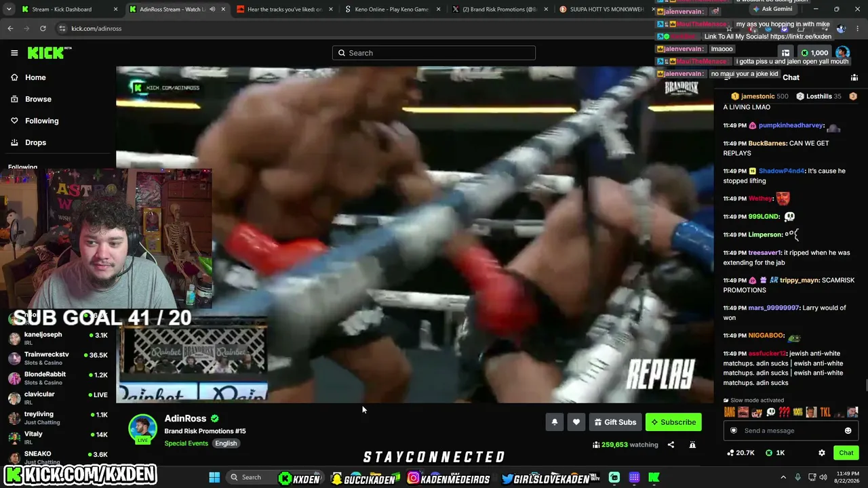Viewport: 868px width, 488px height.
Task: Click the AdinRoss channel name
Action: click(185, 419)
